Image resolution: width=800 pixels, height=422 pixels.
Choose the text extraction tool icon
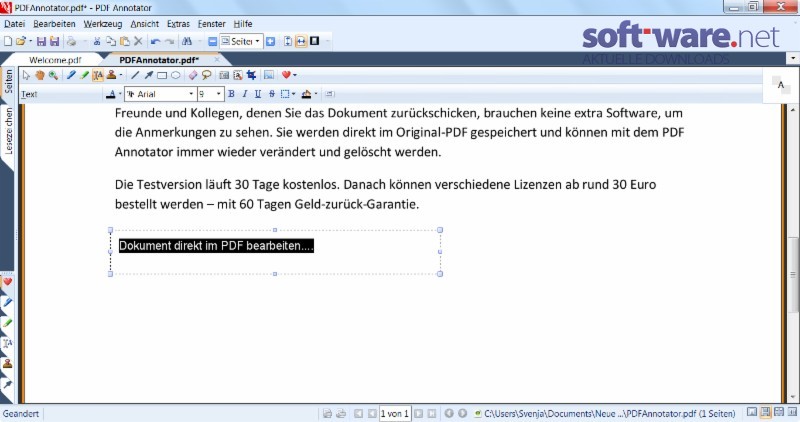[238, 76]
